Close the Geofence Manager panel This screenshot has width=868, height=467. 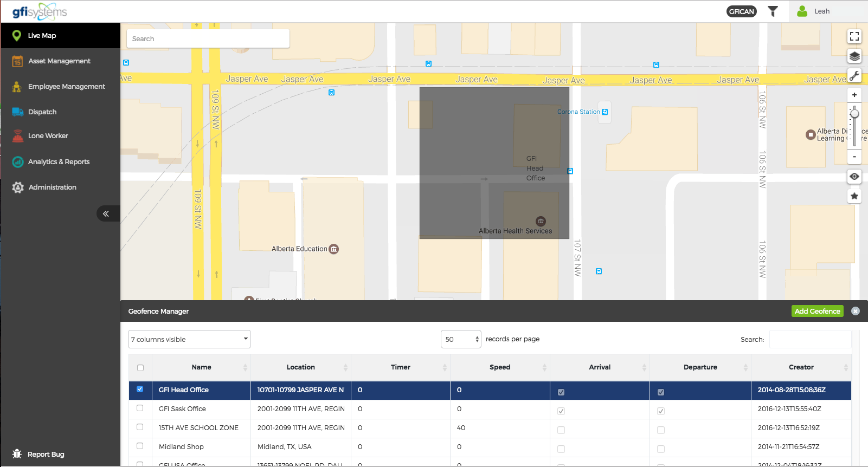[x=856, y=311]
